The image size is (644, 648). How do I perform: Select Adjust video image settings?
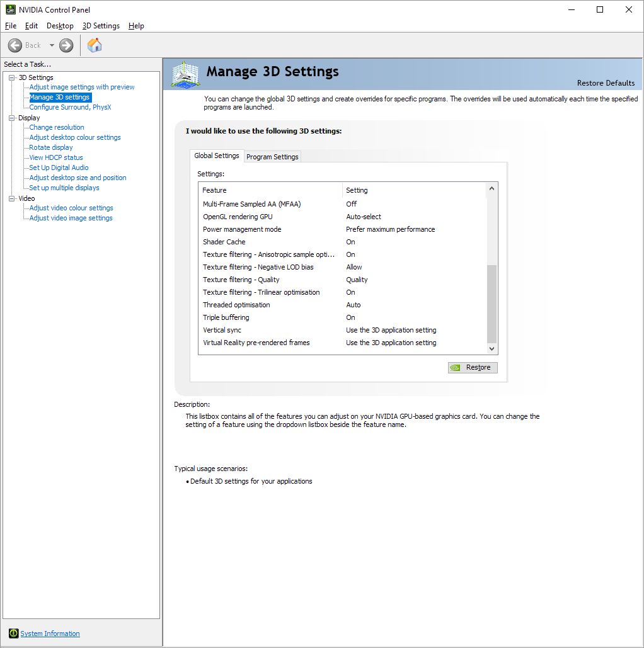(71, 218)
